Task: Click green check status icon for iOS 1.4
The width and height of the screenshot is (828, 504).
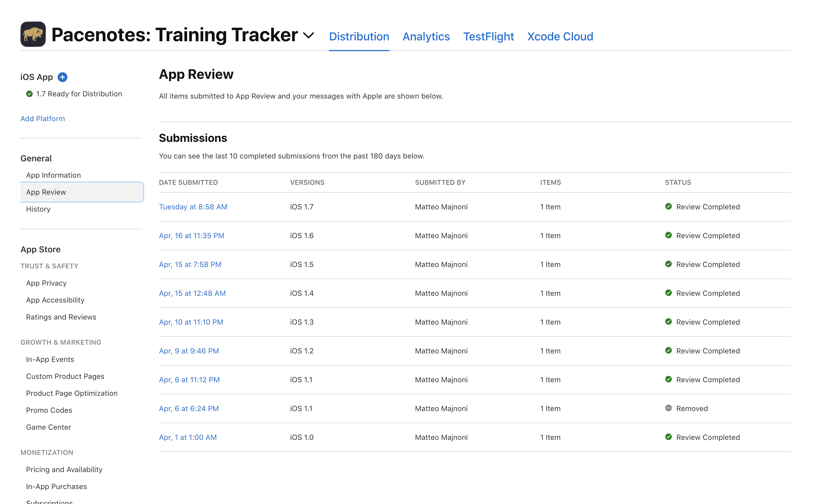Action: click(669, 293)
